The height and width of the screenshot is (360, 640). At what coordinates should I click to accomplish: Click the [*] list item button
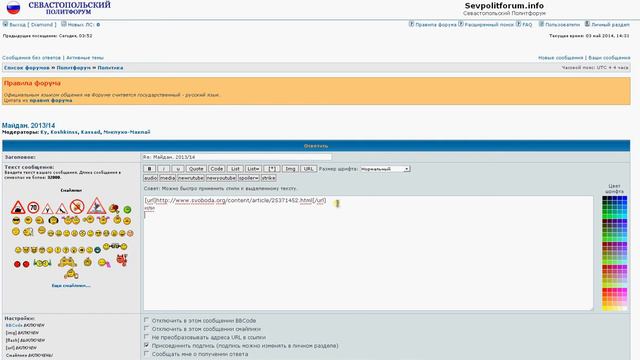point(272,169)
